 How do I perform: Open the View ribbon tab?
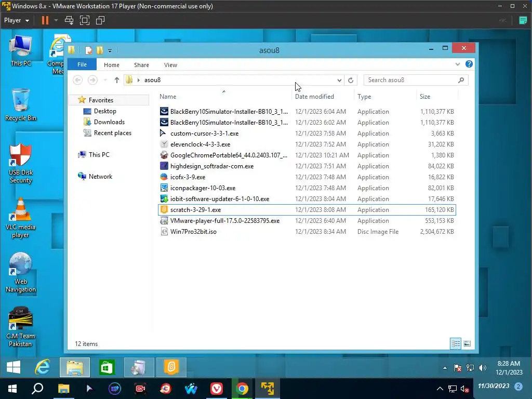click(170, 65)
